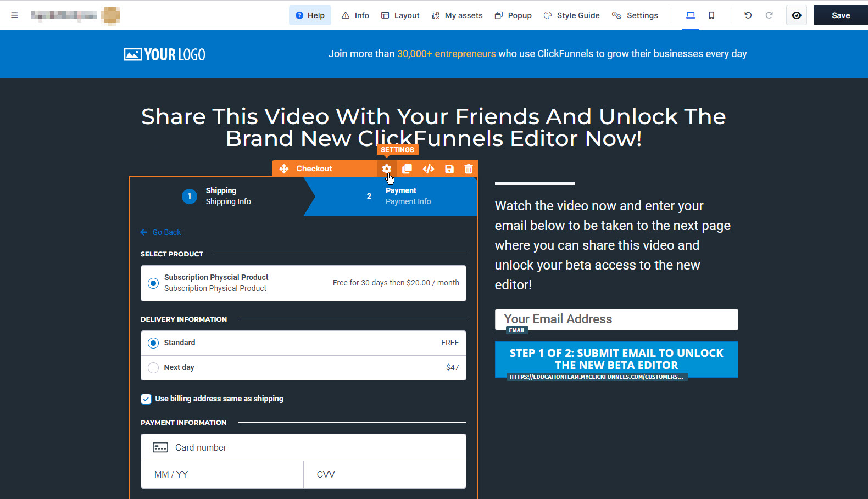Select Subscription Physcial Product radio button

(153, 283)
